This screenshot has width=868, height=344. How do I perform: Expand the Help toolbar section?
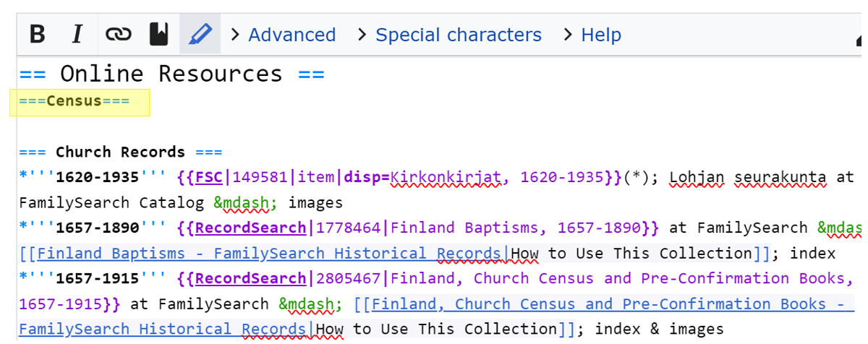pos(592,35)
